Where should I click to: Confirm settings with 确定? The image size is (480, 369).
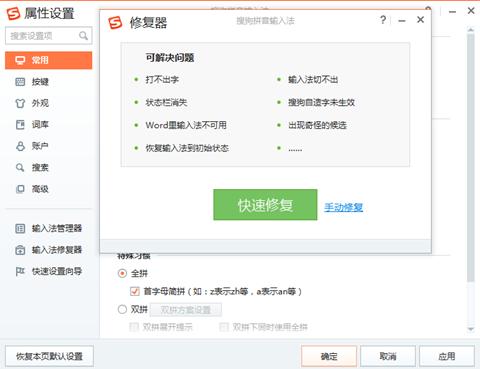click(x=329, y=356)
